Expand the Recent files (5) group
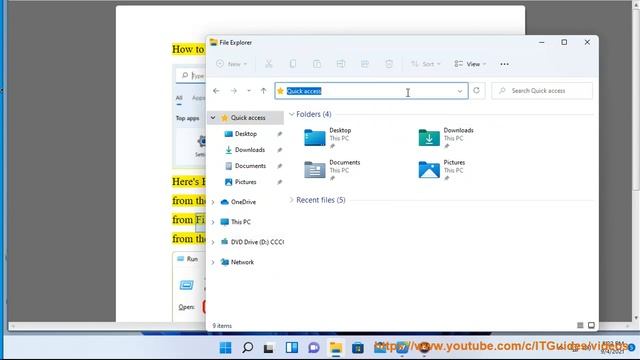This screenshot has height=360, width=640. coord(291,200)
